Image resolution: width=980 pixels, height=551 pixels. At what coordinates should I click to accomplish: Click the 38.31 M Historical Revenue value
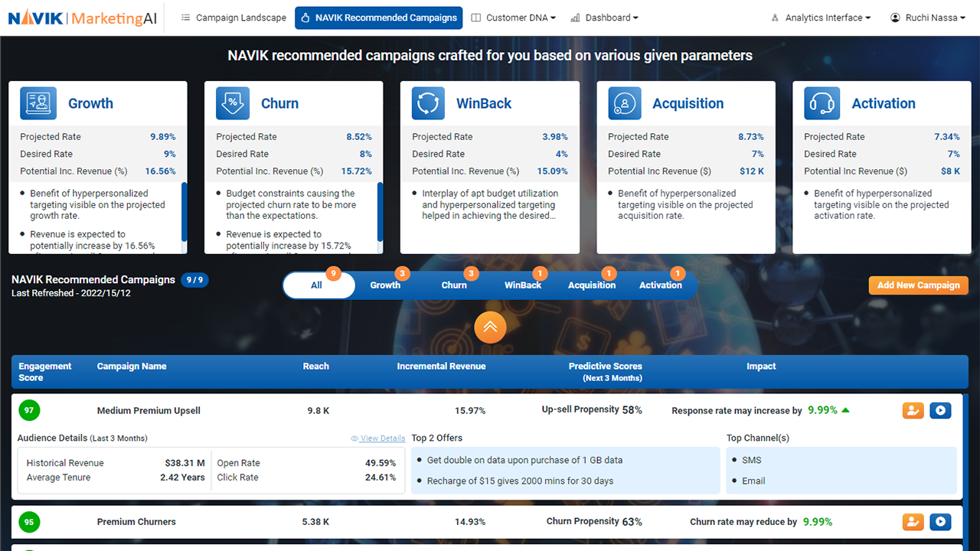click(185, 463)
